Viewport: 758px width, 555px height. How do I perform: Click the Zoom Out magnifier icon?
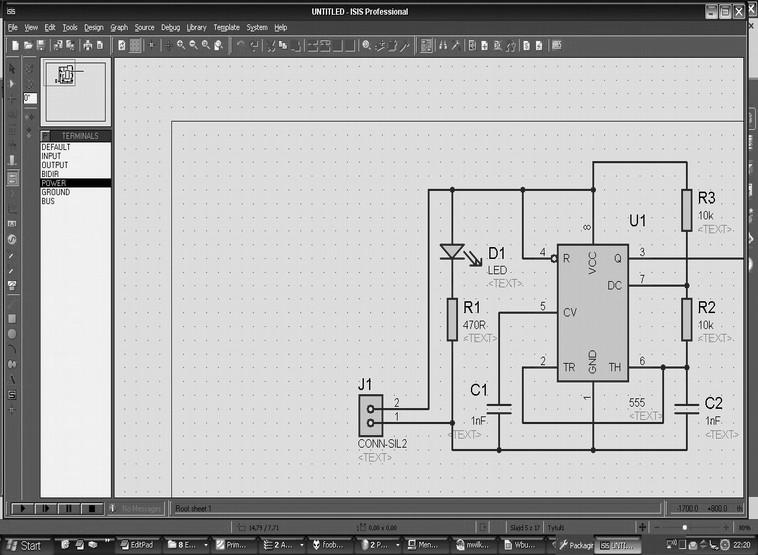(x=193, y=45)
